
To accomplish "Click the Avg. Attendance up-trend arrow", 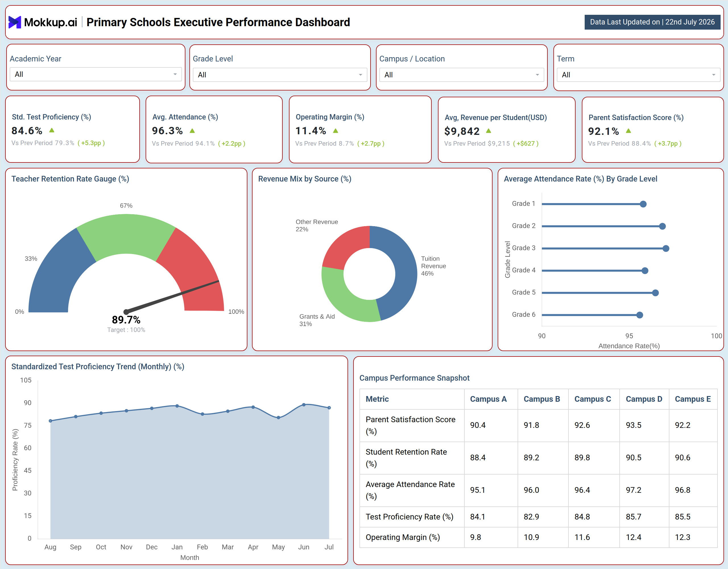I will point(192,130).
